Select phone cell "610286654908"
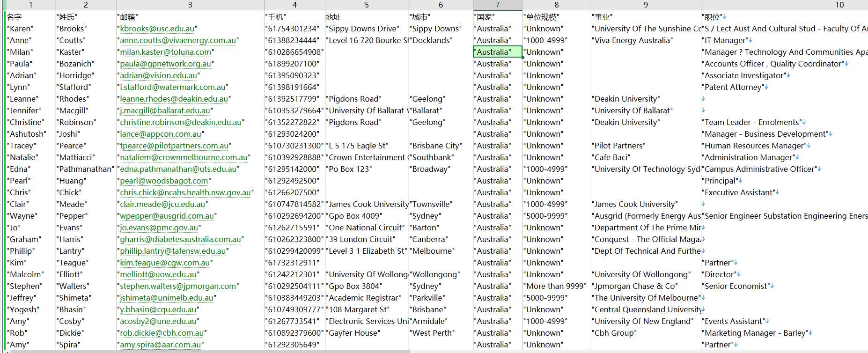This screenshot has width=868, height=353. [294, 52]
